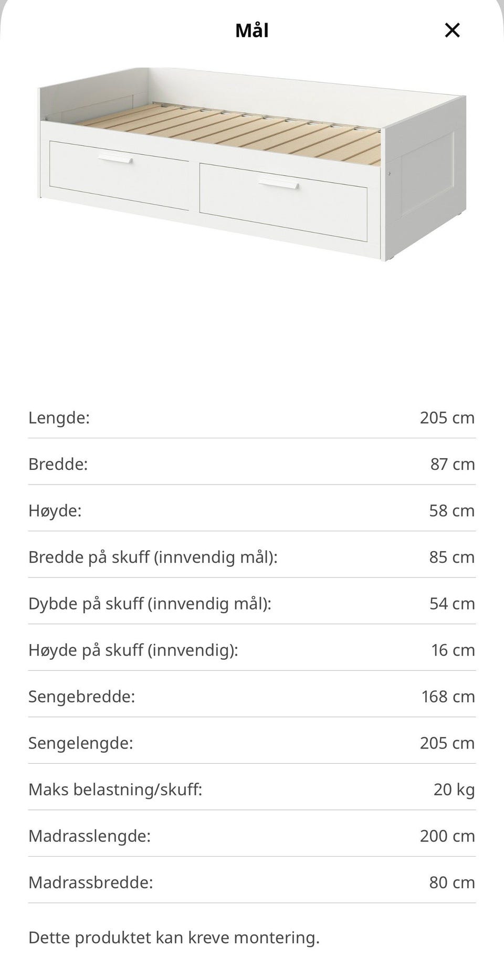
Task: Click the Mål heading title
Action: [x=252, y=30]
